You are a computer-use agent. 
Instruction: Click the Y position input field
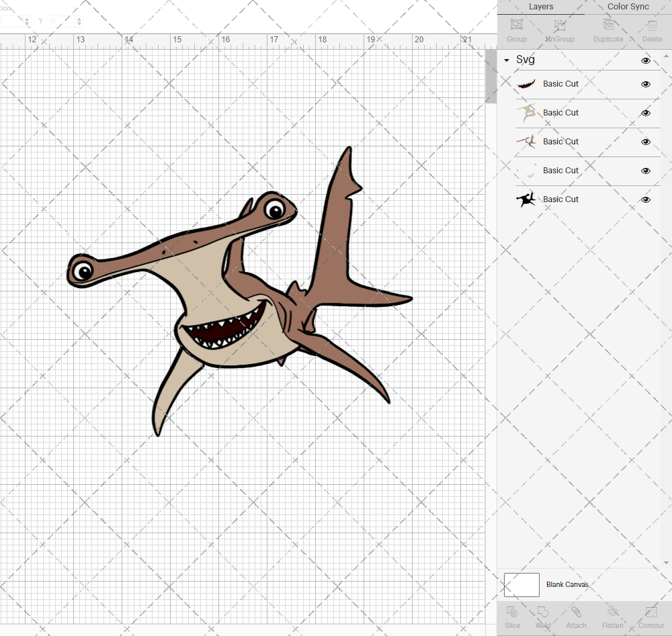tap(61, 21)
